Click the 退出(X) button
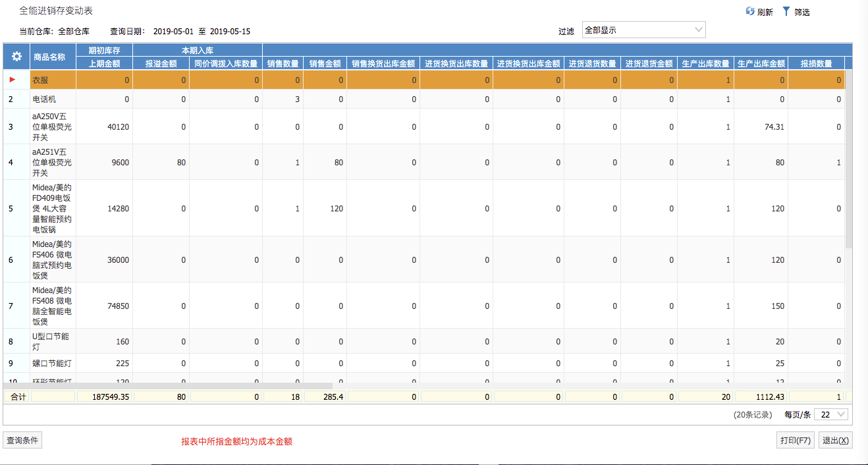The image size is (868, 465). coord(836,440)
